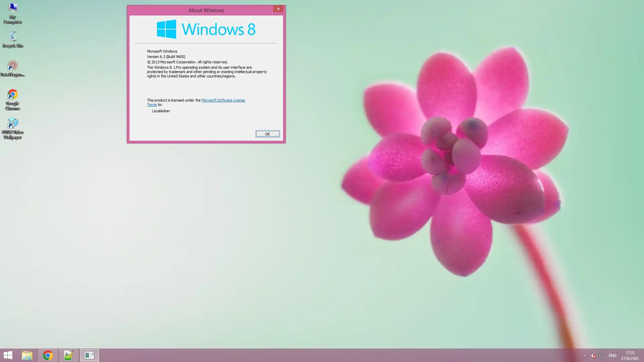Expand hidden system tray icons arrow
This screenshot has height=362, width=644.
point(585,356)
